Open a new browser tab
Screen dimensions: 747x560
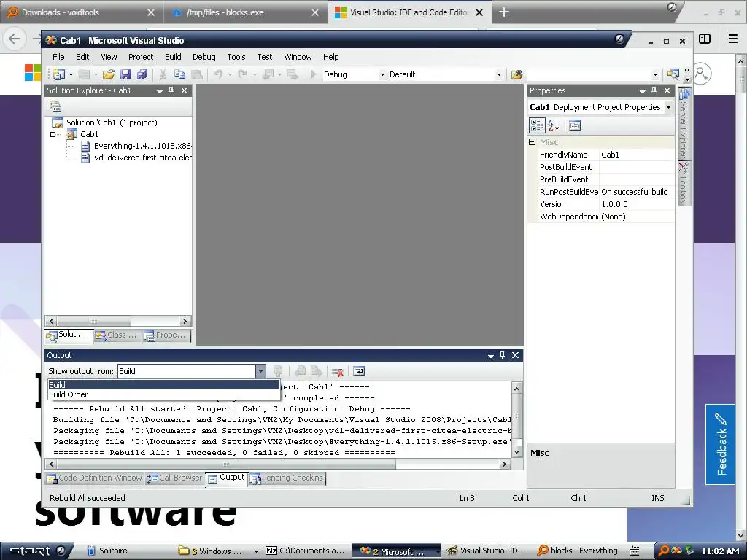pyautogui.click(x=504, y=12)
